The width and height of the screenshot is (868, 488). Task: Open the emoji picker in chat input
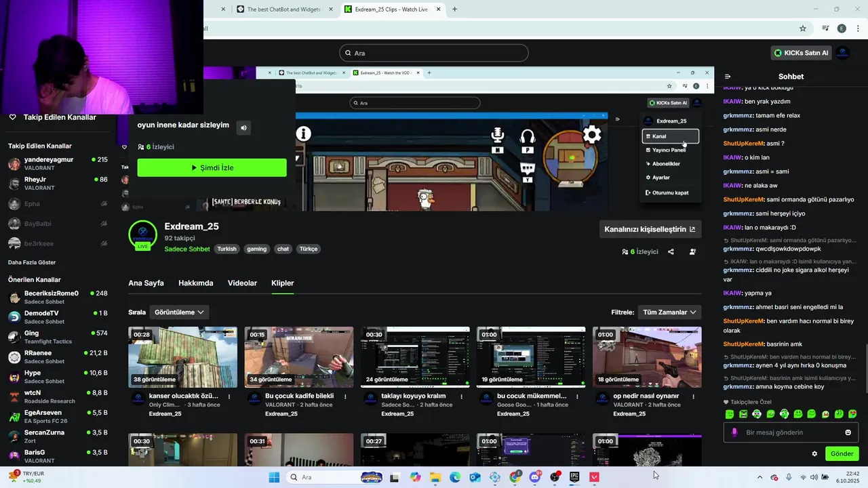point(848,432)
